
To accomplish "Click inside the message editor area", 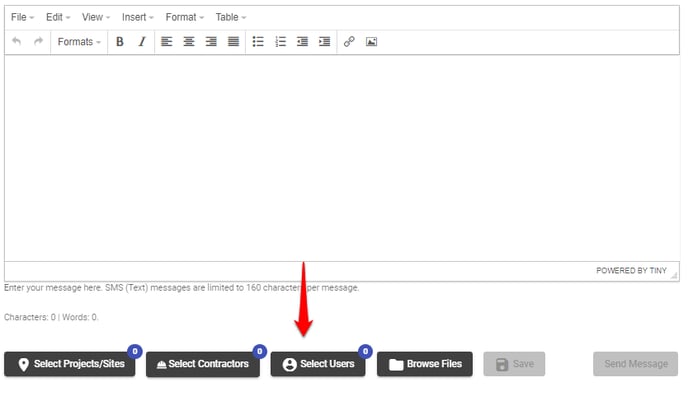I will [342, 158].
